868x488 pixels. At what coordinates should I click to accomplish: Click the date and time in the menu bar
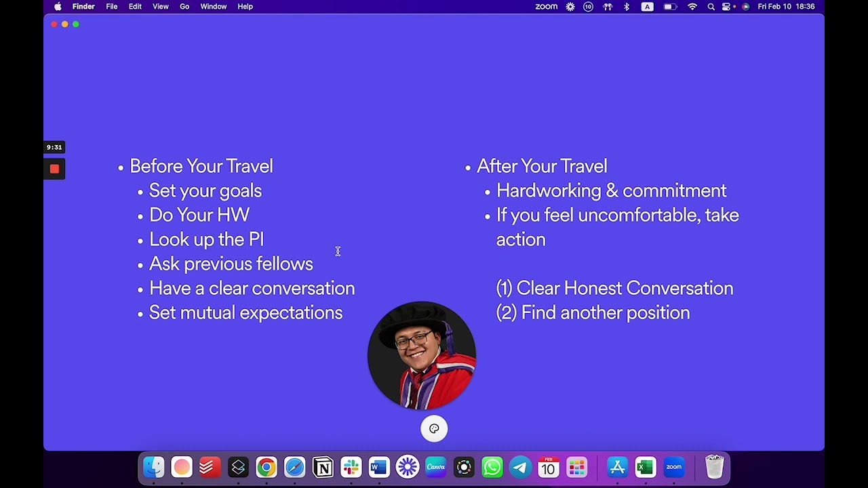(x=786, y=7)
